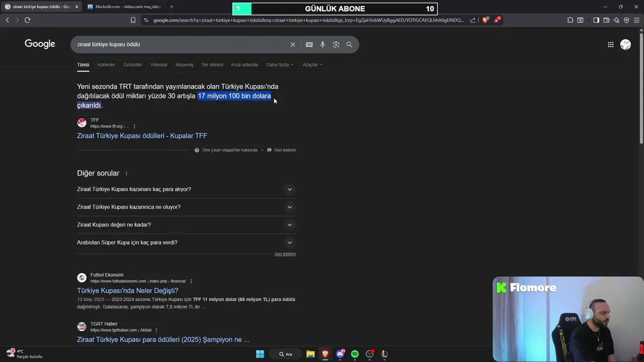The width and height of the screenshot is (644, 362).
Task: Open Brave Wallet icon
Action: (x=606, y=20)
